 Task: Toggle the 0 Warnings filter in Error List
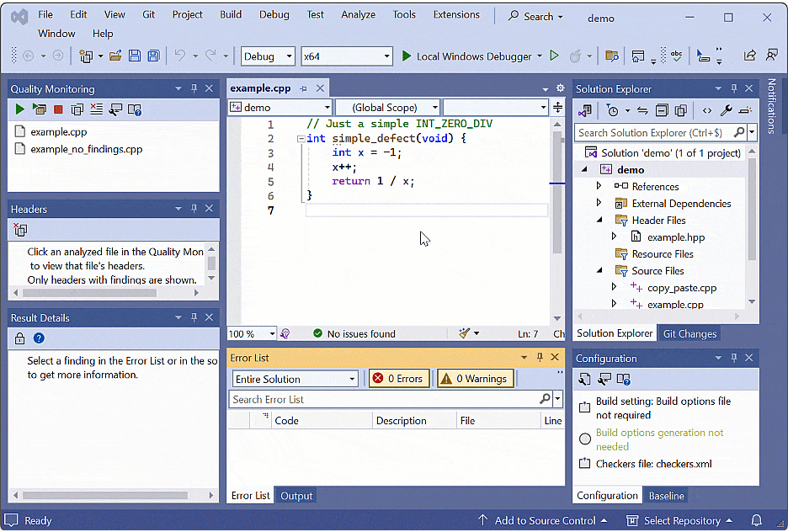click(475, 378)
